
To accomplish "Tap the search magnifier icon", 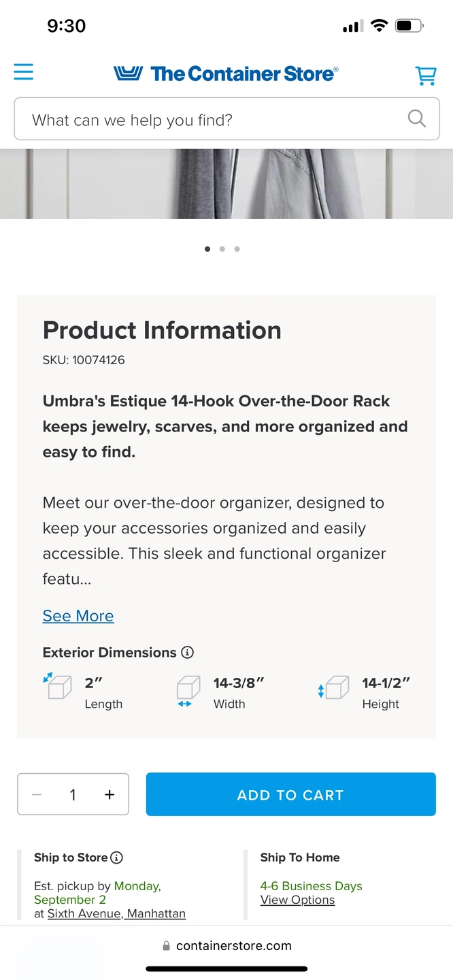I will coord(416,118).
